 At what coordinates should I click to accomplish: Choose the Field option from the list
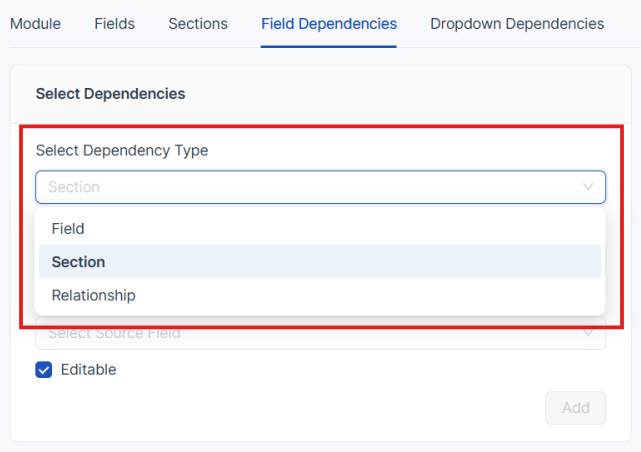(x=68, y=229)
